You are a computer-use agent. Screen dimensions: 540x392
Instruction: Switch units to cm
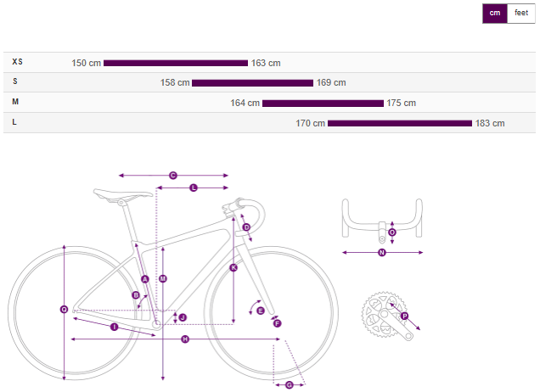(494, 14)
